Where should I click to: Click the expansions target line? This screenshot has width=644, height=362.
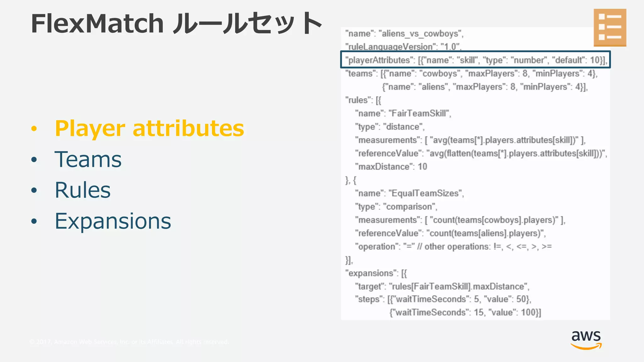(x=442, y=286)
